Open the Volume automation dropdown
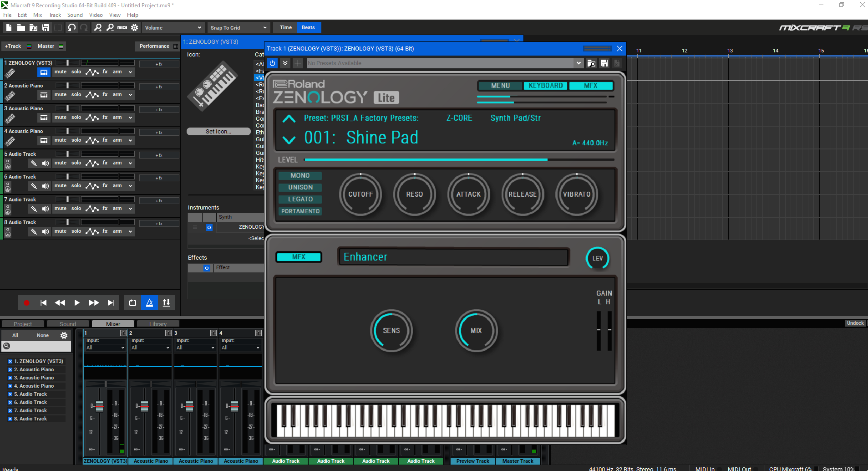This screenshot has width=868, height=471. click(x=173, y=28)
